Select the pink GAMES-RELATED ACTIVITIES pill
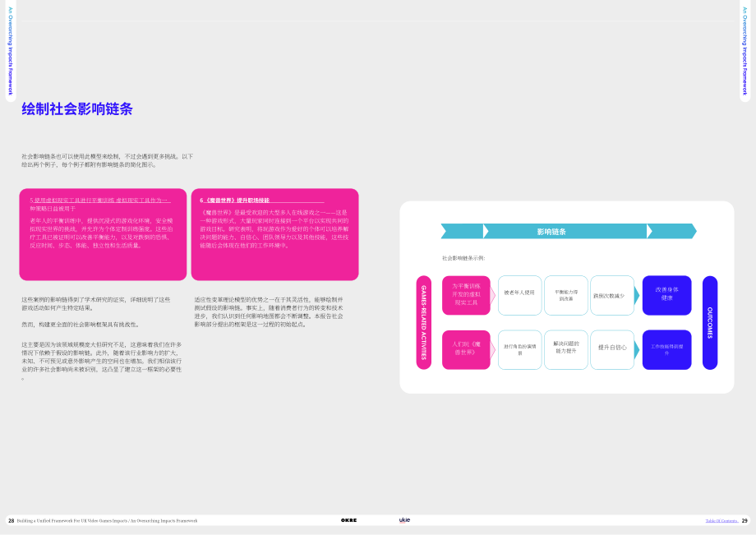This screenshot has height=535, width=756. click(424, 323)
